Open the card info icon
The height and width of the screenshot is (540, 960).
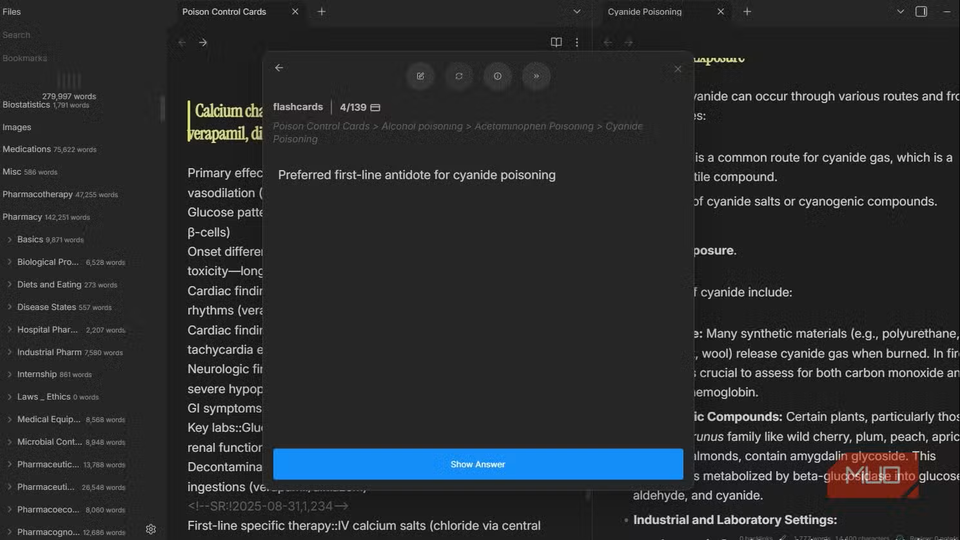(x=497, y=76)
